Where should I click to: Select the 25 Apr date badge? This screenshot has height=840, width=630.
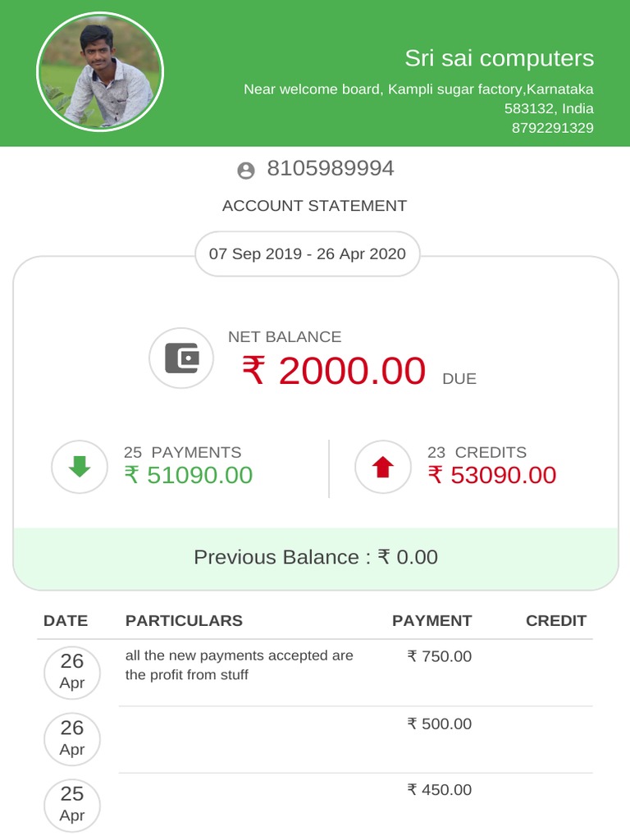pos(72,804)
